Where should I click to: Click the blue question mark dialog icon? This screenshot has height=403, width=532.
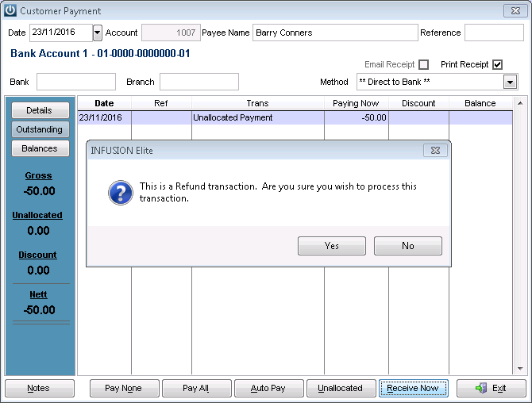121,193
